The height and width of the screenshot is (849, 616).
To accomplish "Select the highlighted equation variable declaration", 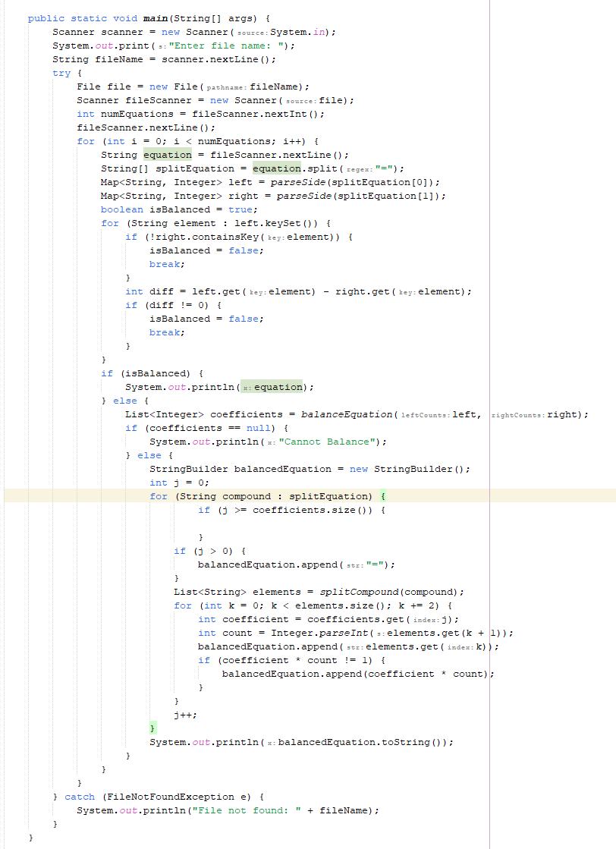I will coord(167,154).
